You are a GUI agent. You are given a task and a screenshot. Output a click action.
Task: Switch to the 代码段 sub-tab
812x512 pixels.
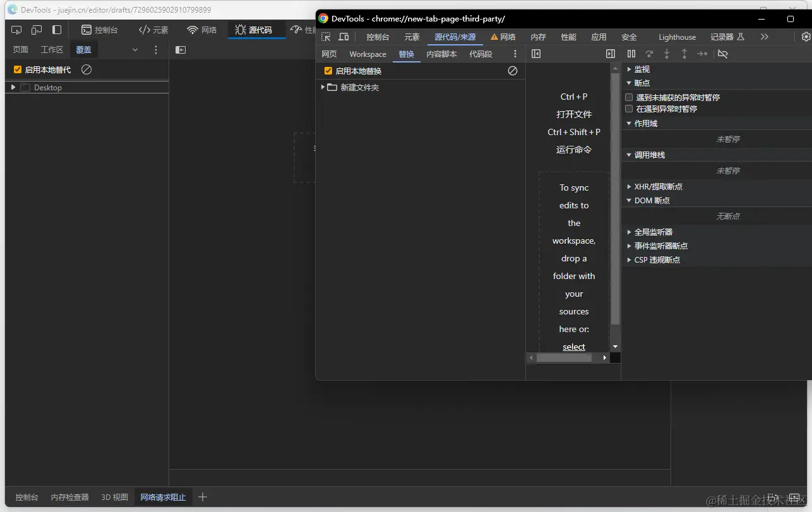481,54
